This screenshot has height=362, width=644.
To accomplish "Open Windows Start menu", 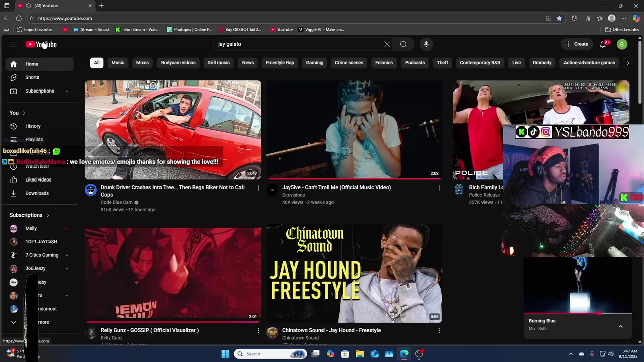I will (225, 354).
